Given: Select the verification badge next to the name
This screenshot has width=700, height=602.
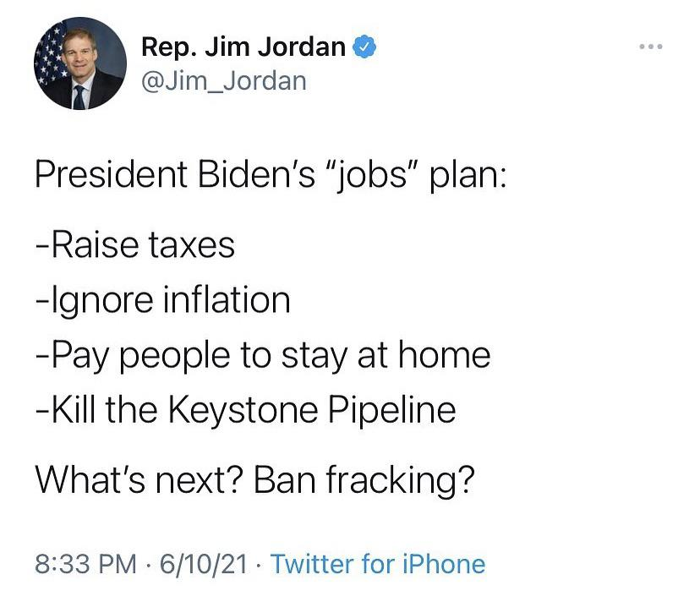Looking at the screenshot, I should 364,48.
